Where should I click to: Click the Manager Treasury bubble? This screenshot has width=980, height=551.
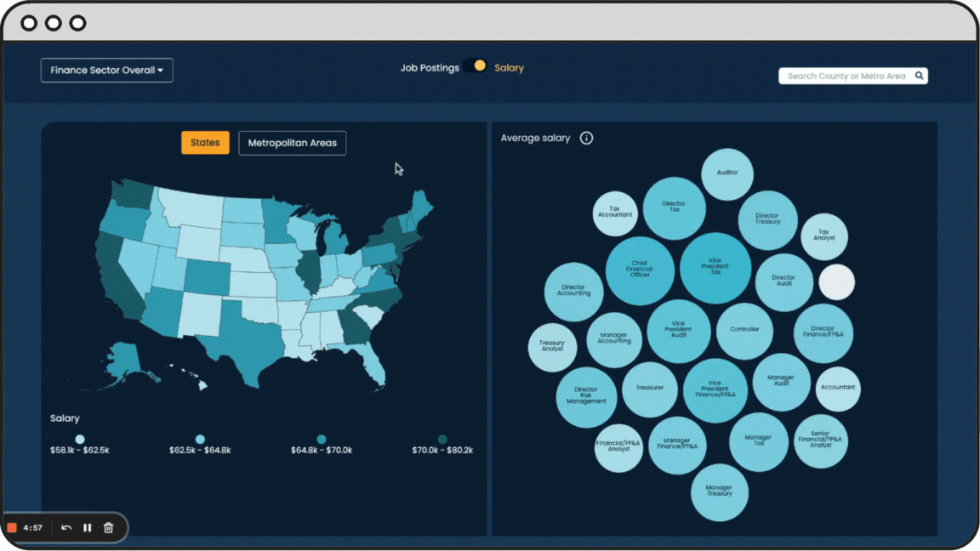719,492
